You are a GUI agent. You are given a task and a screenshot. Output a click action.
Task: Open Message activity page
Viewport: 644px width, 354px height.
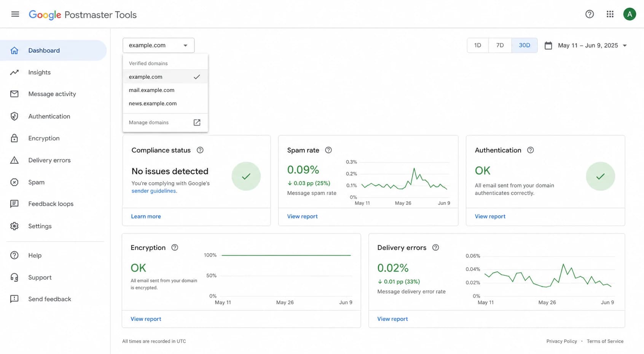click(x=53, y=94)
